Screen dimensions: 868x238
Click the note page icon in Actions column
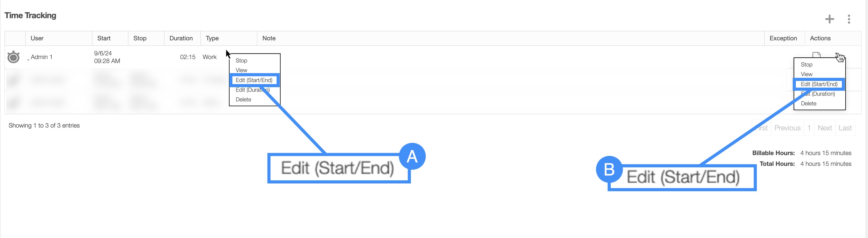coord(816,55)
